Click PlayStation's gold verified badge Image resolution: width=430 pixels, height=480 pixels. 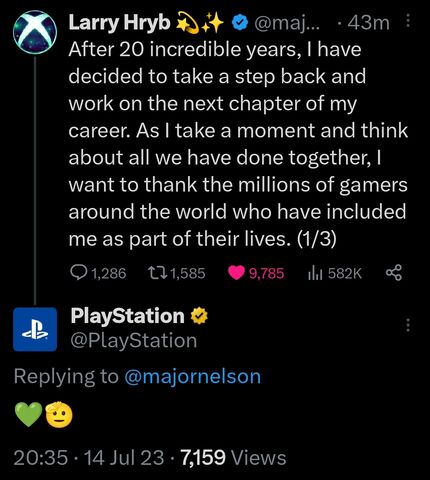(199, 316)
